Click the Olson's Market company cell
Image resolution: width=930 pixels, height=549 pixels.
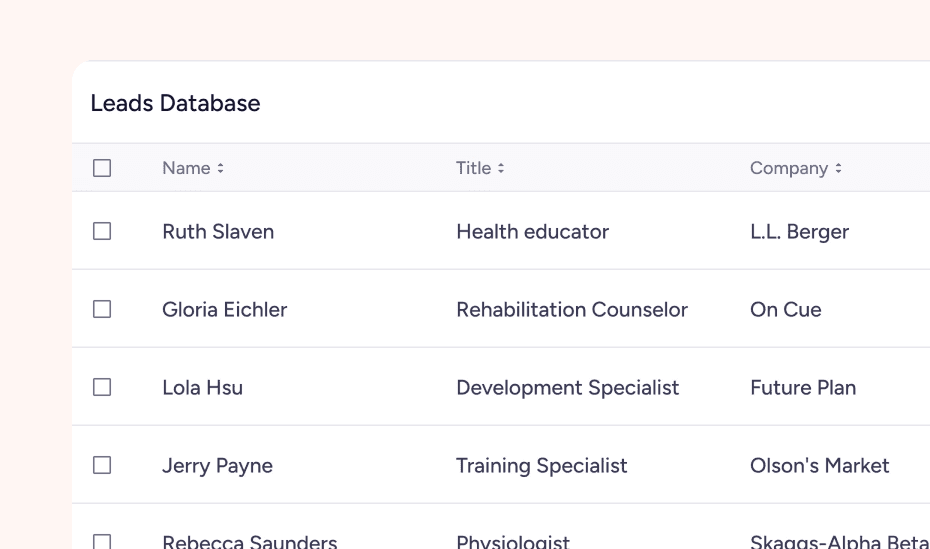(x=819, y=465)
